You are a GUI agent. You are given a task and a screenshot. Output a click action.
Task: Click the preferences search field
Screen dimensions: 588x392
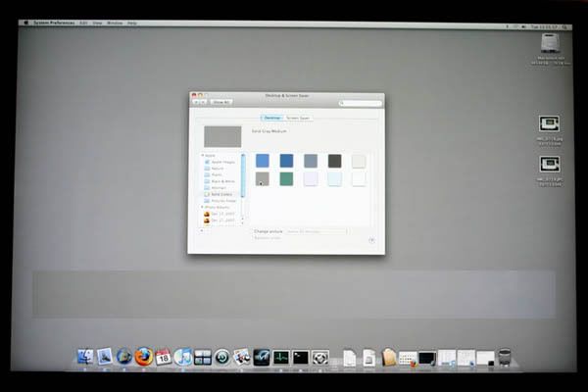[360, 103]
